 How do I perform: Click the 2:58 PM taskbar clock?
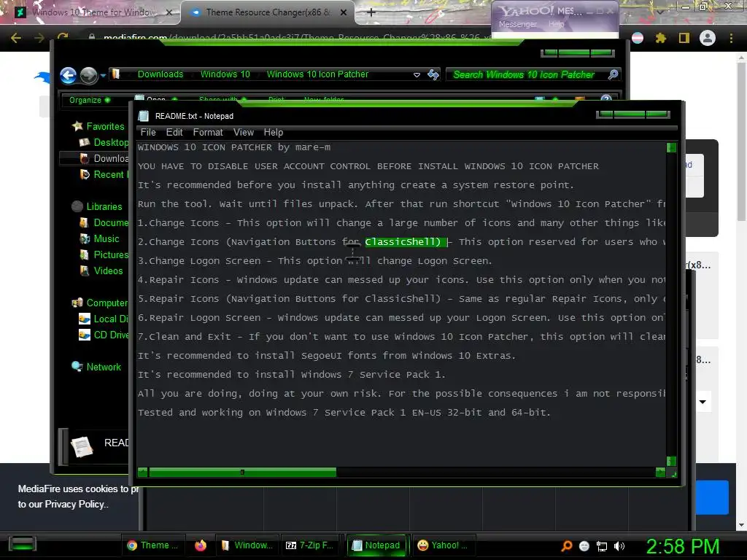point(683,546)
